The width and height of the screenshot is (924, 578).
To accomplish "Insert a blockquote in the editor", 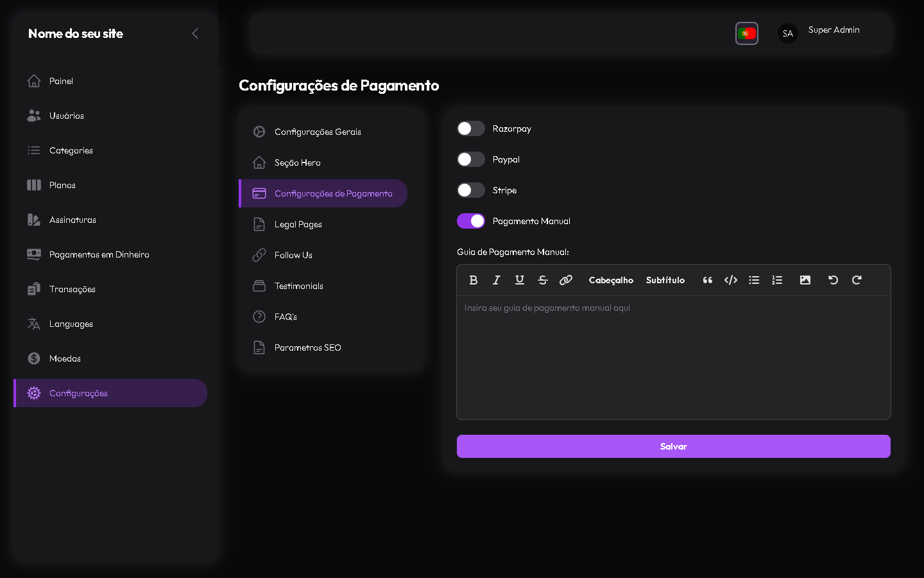I will tap(708, 280).
